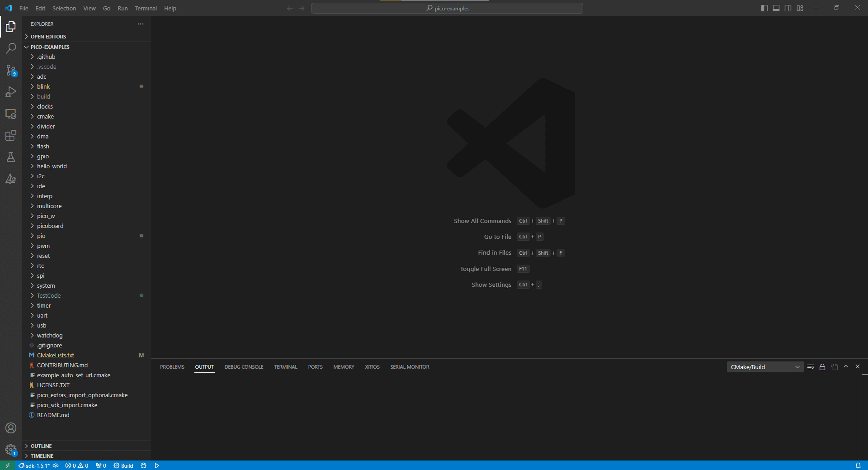Toggle output auto-scroll lock

coord(822,367)
